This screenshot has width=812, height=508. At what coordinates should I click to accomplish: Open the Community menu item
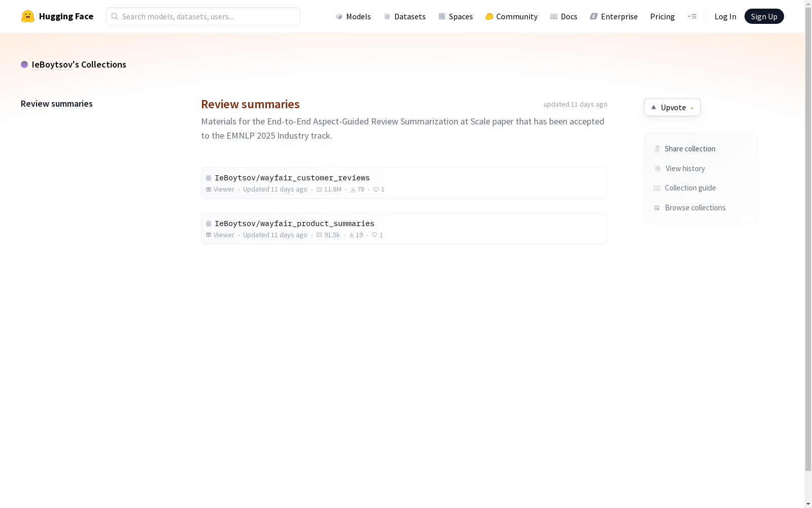tap(512, 16)
